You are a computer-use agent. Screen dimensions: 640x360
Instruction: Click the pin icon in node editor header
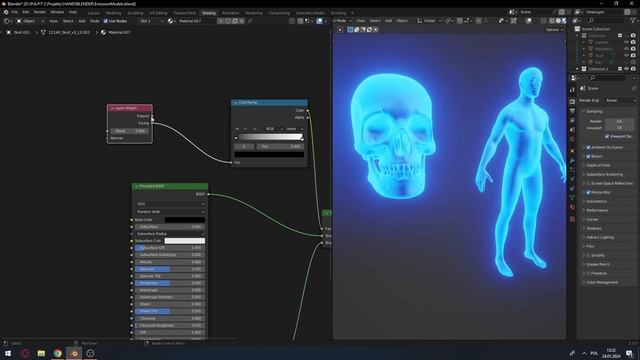point(250,21)
